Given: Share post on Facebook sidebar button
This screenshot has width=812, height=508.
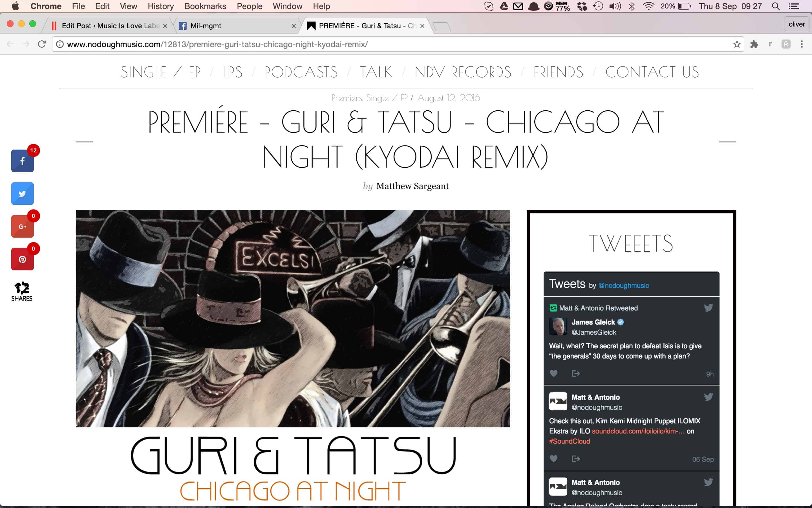Looking at the screenshot, I should (x=23, y=161).
